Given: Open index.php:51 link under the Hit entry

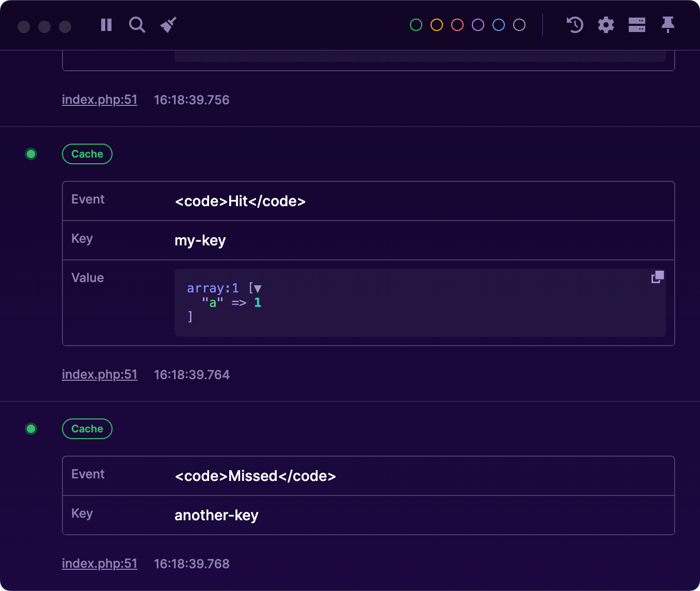Looking at the screenshot, I should pos(100,374).
